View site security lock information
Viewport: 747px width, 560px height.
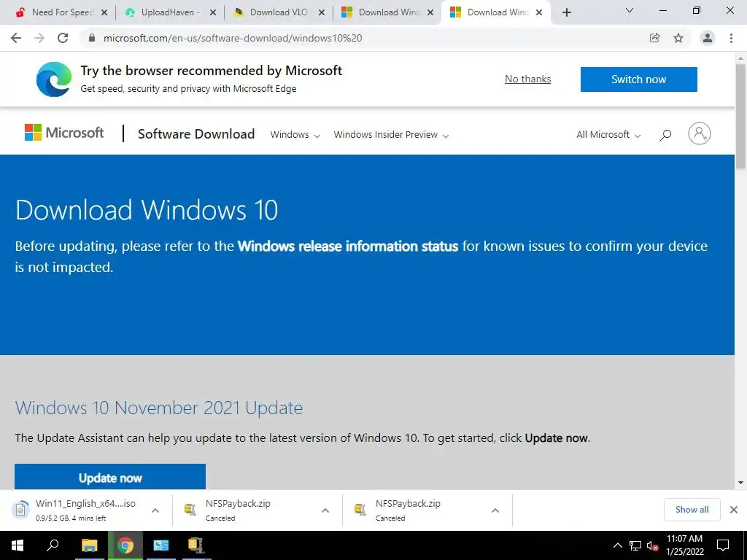[92, 38]
